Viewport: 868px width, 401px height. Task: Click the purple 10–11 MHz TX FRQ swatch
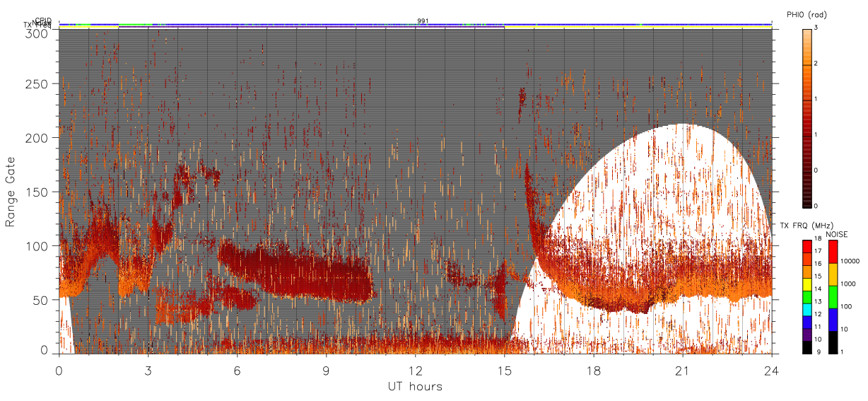807,336
